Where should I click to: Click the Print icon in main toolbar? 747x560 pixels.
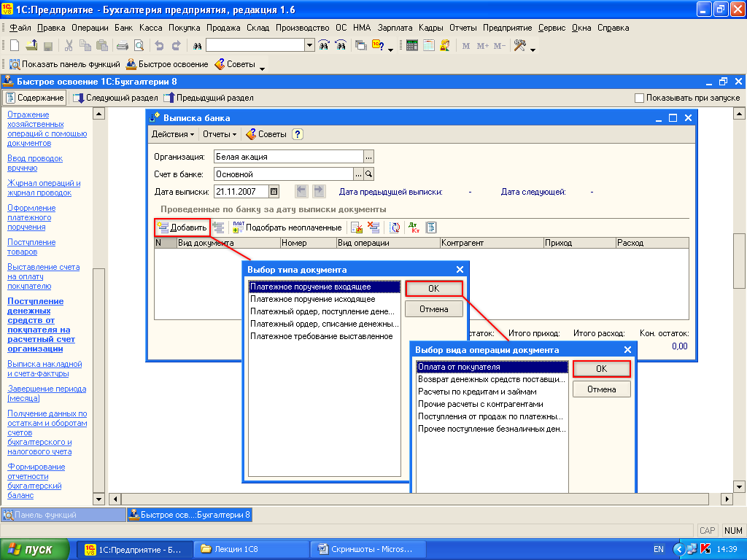click(x=123, y=46)
